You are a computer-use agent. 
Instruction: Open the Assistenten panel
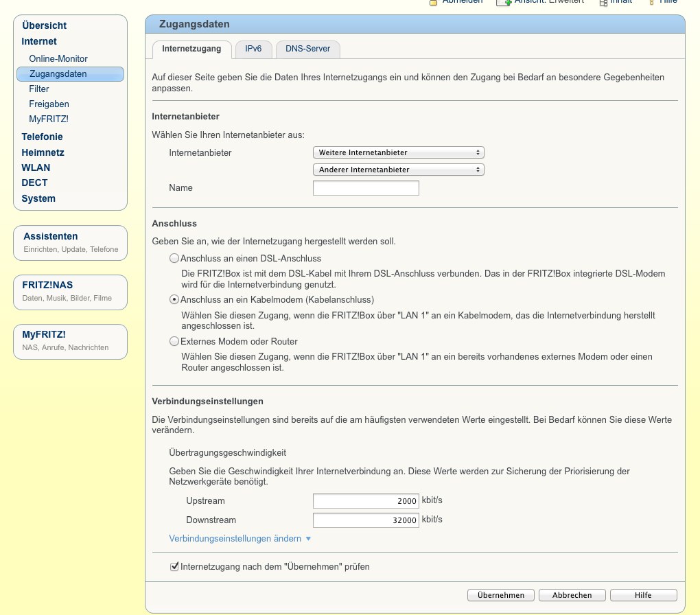click(x=70, y=242)
